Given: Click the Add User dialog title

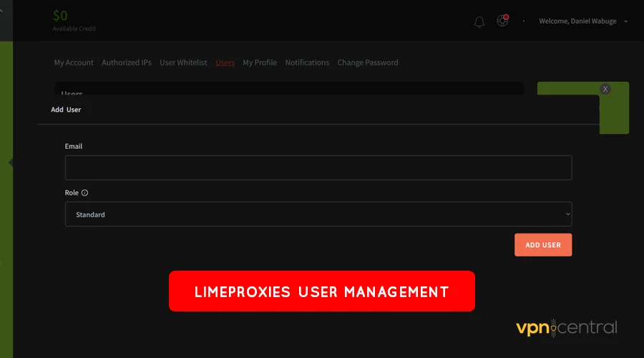Looking at the screenshot, I should (66, 110).
